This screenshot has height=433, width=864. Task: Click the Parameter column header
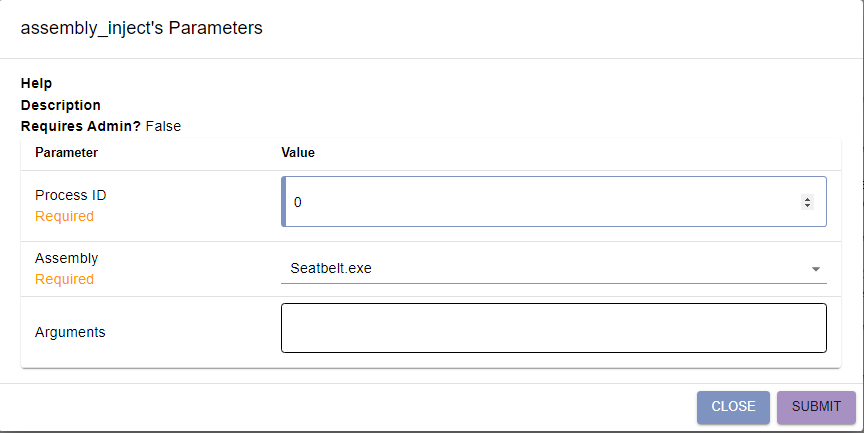(x=67, y=153)
